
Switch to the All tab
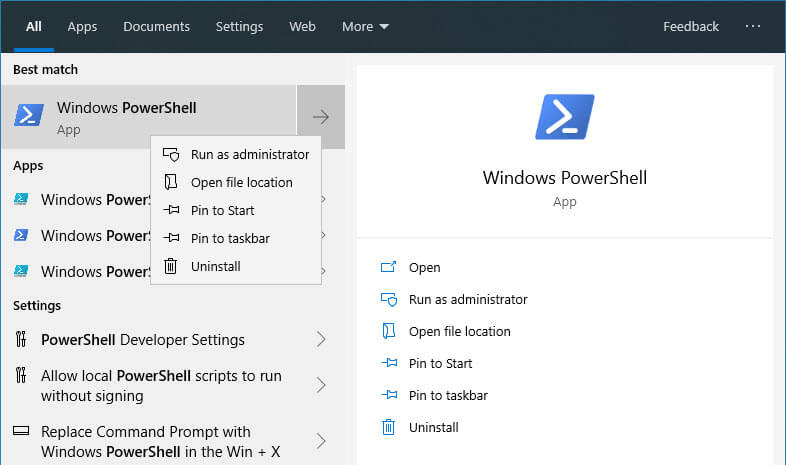tap(34, 27)
